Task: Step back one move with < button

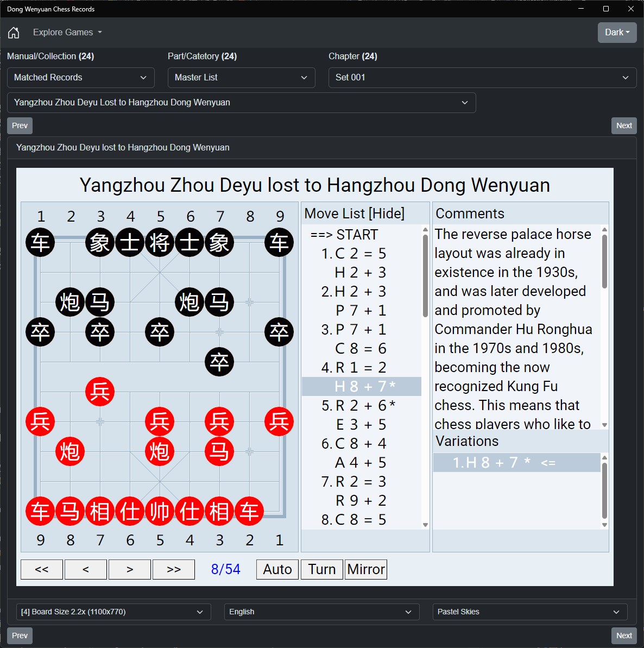Action: [x=86, y=569]
